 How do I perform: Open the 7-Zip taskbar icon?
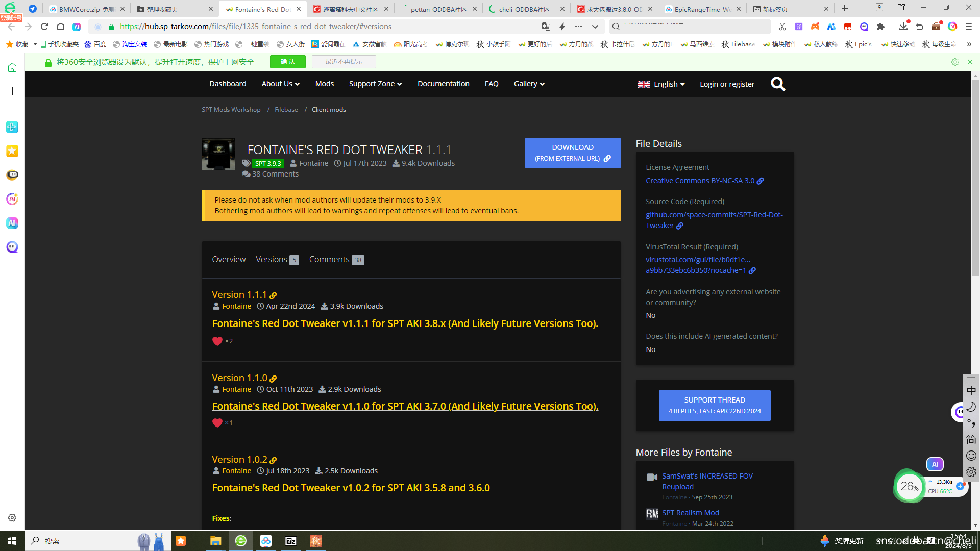pyautogui.click(x=291, y=541)
